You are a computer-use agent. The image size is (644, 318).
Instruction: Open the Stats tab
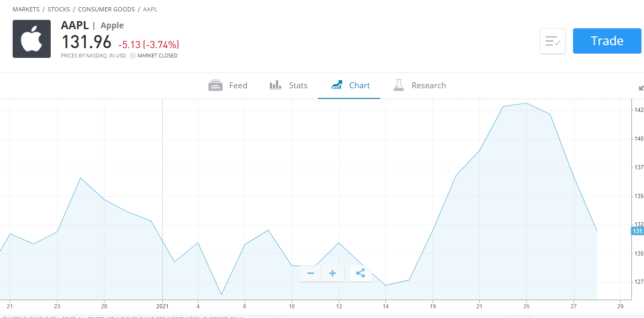pos(289,85)
